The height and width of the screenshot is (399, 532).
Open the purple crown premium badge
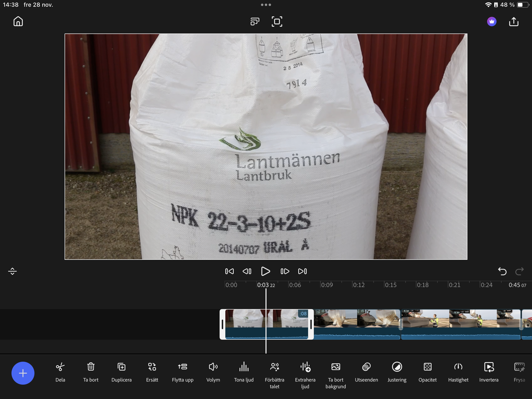tap(492, 21)
